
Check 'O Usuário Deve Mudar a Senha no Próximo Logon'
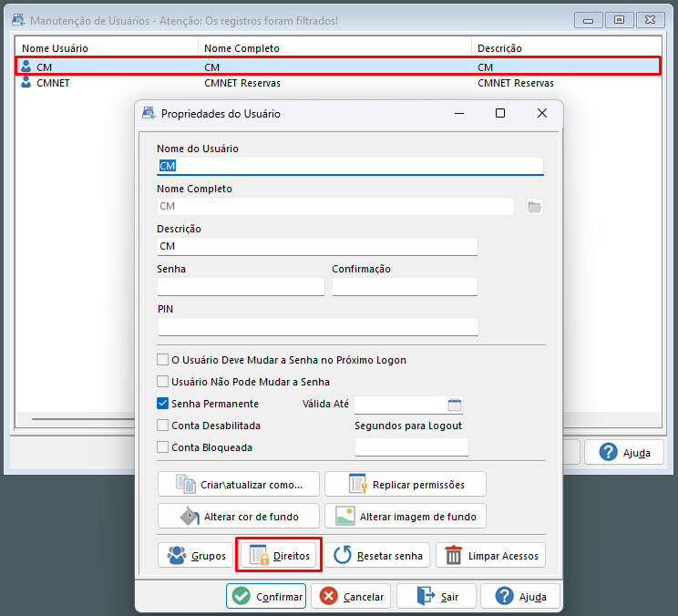coord(162,360)
